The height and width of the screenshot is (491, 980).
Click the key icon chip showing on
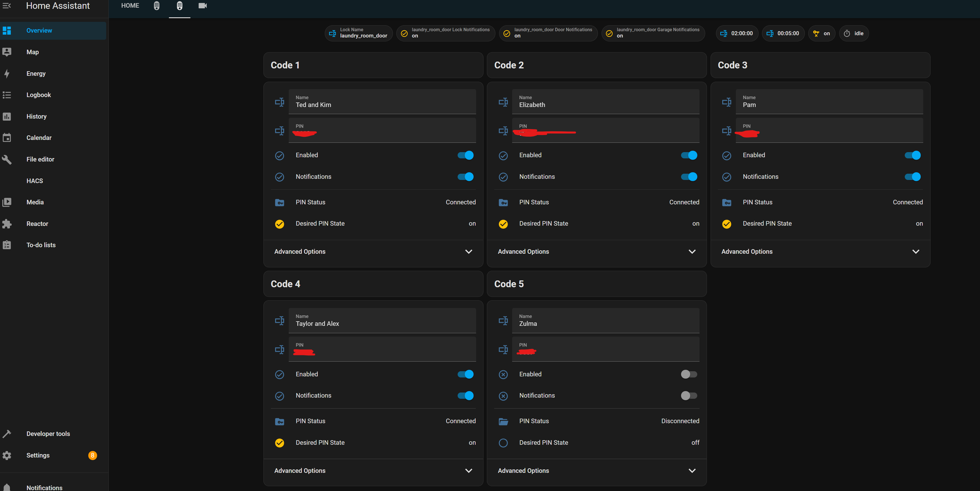[x=821, y=33]
